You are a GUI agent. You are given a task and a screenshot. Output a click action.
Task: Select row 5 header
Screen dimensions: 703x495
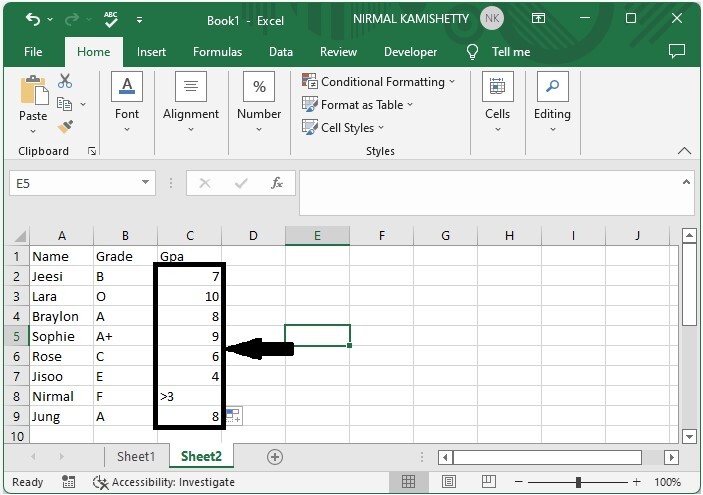(x=17, y=336)
